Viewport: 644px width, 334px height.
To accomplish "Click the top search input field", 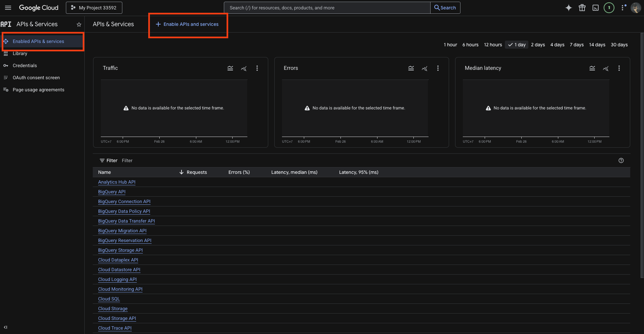I will point(327,8).
